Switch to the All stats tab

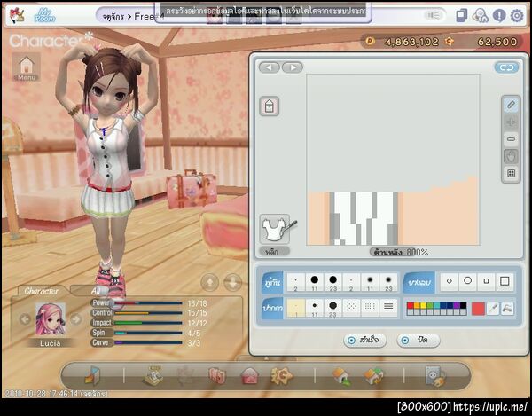click(x=96, y=291)
